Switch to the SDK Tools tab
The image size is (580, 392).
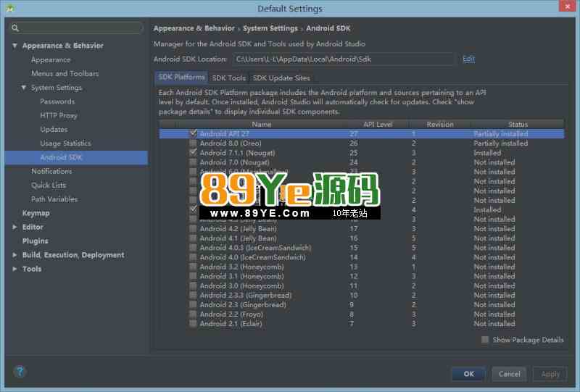(228, 78)
